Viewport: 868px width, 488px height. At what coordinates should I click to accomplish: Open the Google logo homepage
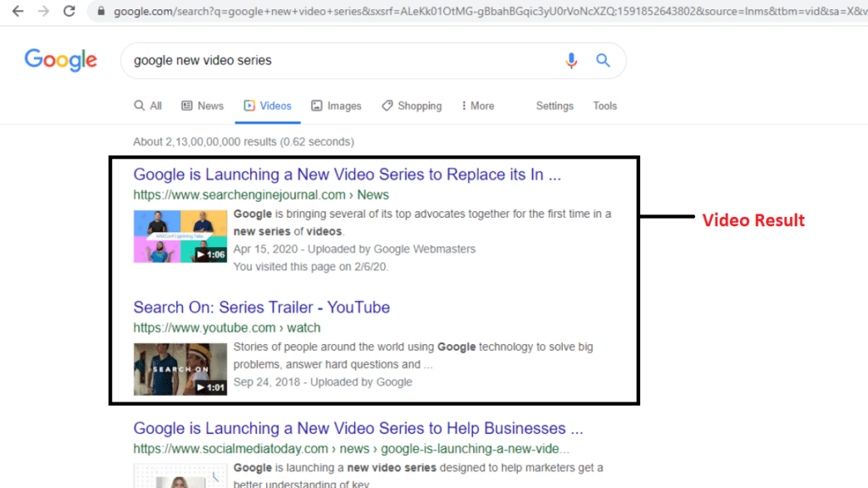61,60
